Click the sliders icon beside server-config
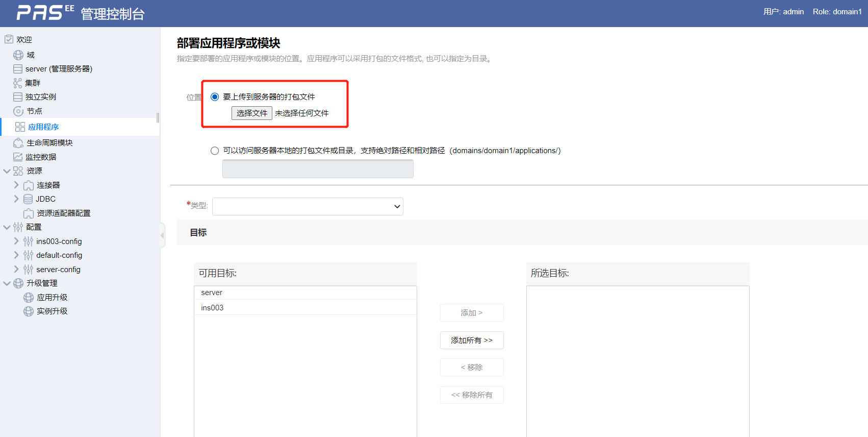The height and width of the screenshot is (437, 868). 28,270
